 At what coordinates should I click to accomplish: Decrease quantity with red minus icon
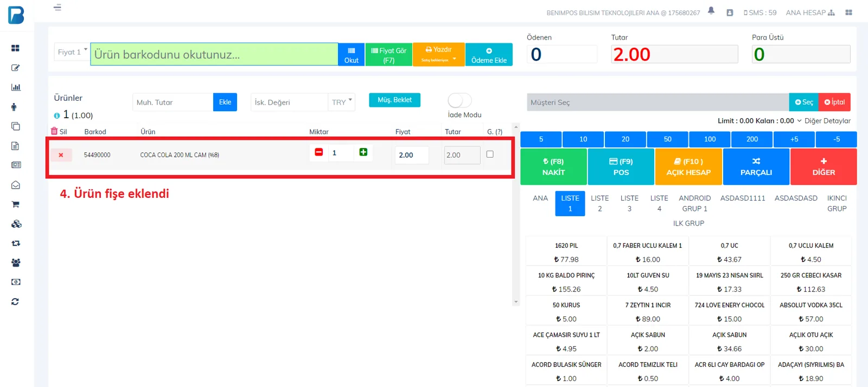[319, 152]
